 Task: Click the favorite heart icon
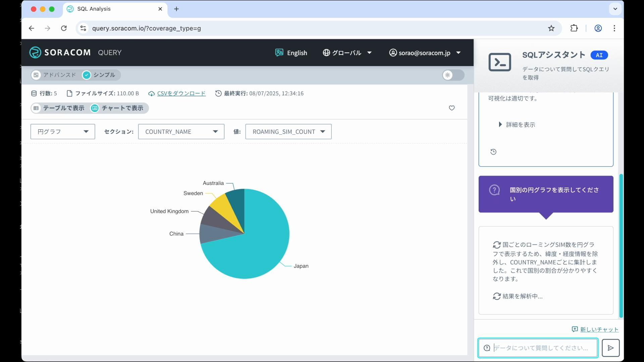452,108
